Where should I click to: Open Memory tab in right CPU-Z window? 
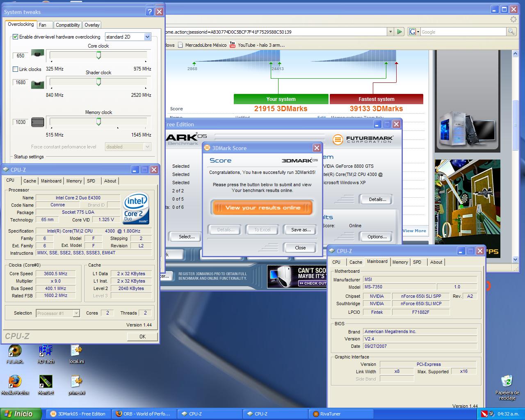click(400, 262)
